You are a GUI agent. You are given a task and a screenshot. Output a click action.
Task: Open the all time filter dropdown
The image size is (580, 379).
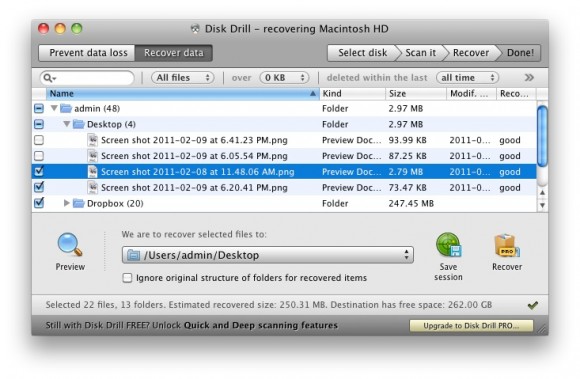click(x=468, y=78)
